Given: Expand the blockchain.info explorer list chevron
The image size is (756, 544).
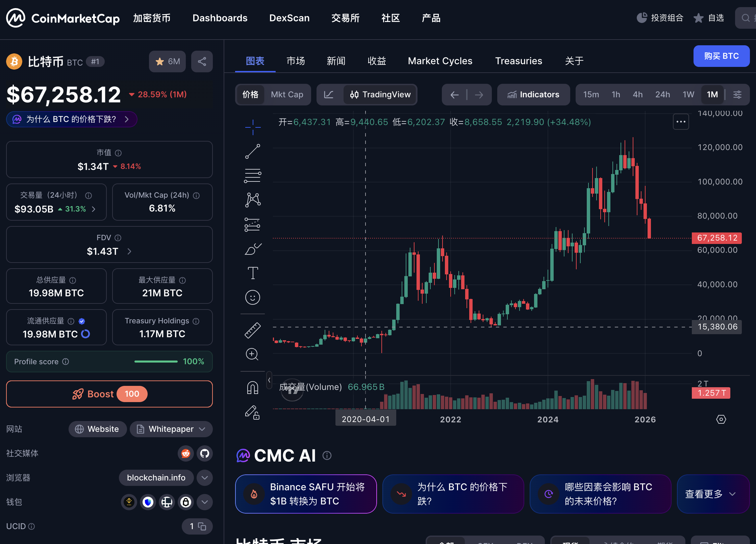Looking at the screenshot, I should [x=204, y=477].
